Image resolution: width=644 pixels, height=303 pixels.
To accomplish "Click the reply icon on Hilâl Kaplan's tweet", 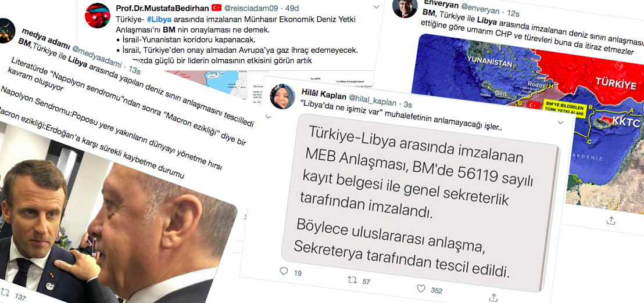I will (x=284, y=270).
